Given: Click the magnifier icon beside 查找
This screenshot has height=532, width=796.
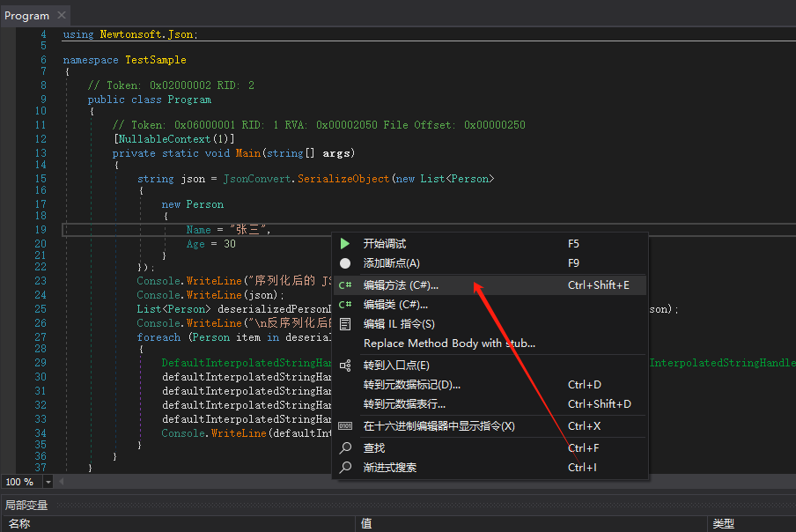Looking at the screenshot, I should pos(345,448).
